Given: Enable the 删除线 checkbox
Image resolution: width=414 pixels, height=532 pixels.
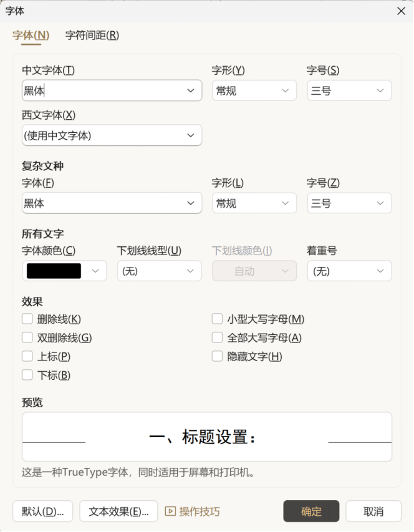Looking at the screenshot, I should point(27,319).
